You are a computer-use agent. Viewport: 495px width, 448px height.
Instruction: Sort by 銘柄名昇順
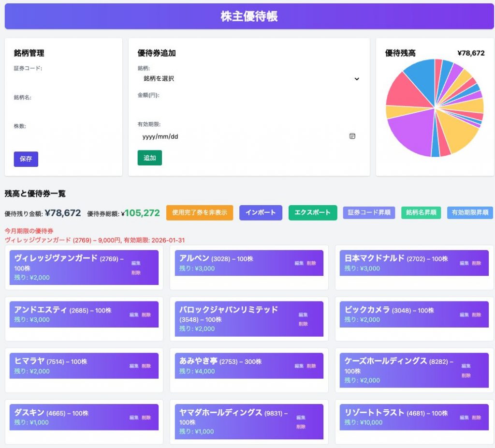pyautogui.click(x=421, y=212)
